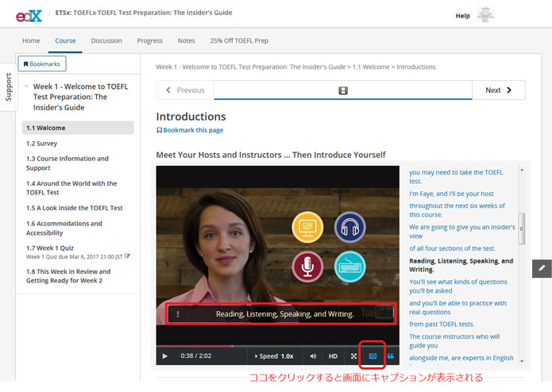Open 1.3 Course Information and Support
The width and height of the screenshot is (552, 392).
[68, 163]
